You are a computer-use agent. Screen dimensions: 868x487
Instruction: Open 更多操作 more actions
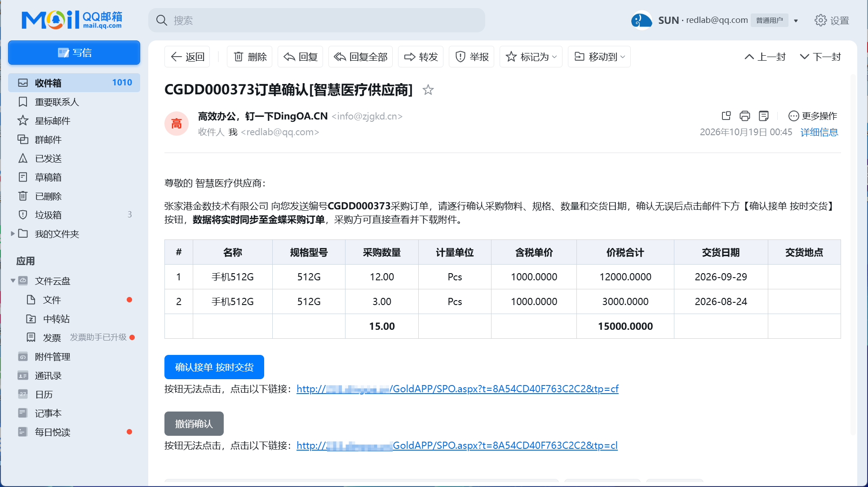(x=813, y=116)
